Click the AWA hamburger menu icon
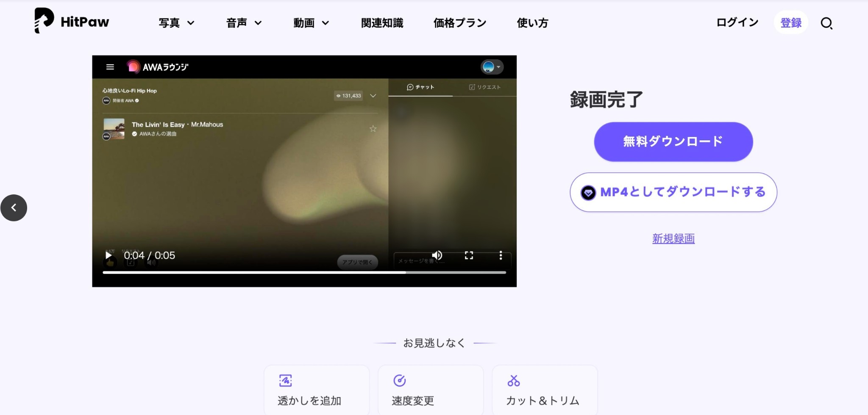The image size is (868, 415). coord(110,67)
